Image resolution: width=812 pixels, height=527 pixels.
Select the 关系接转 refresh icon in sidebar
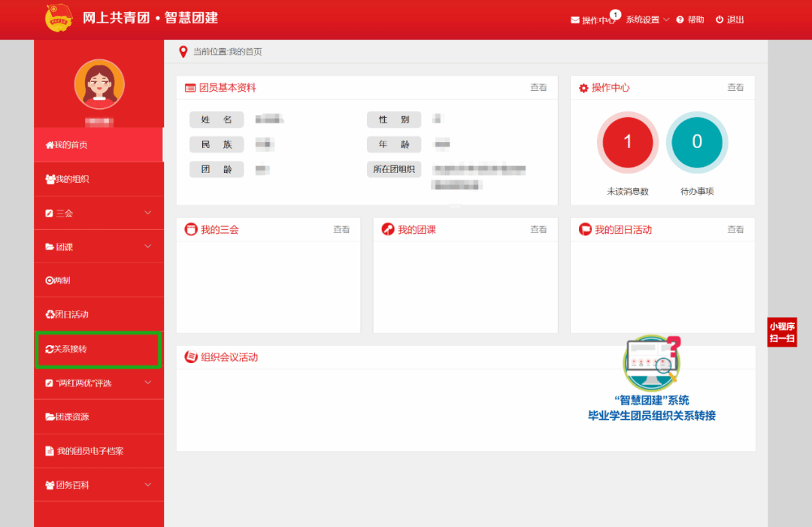(49, 349)
